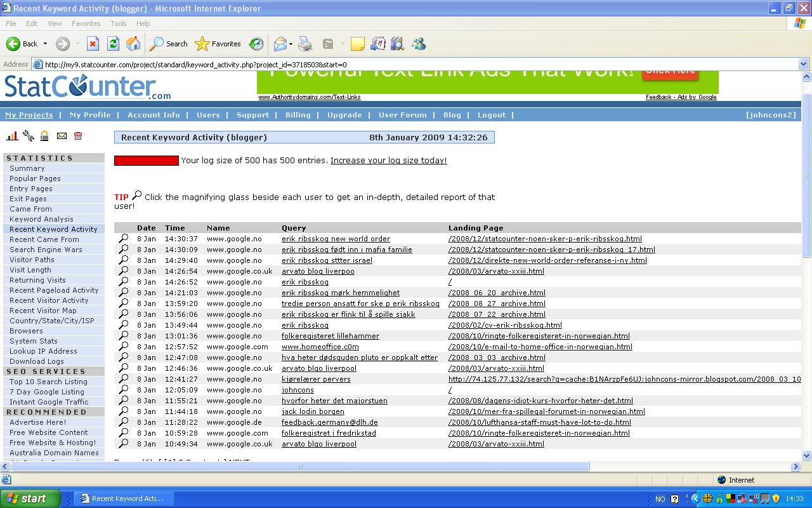Click magnifying glass for 'folkeregisteret lillehammer' row
Viewport: 812px width, 508px height.
124,336
